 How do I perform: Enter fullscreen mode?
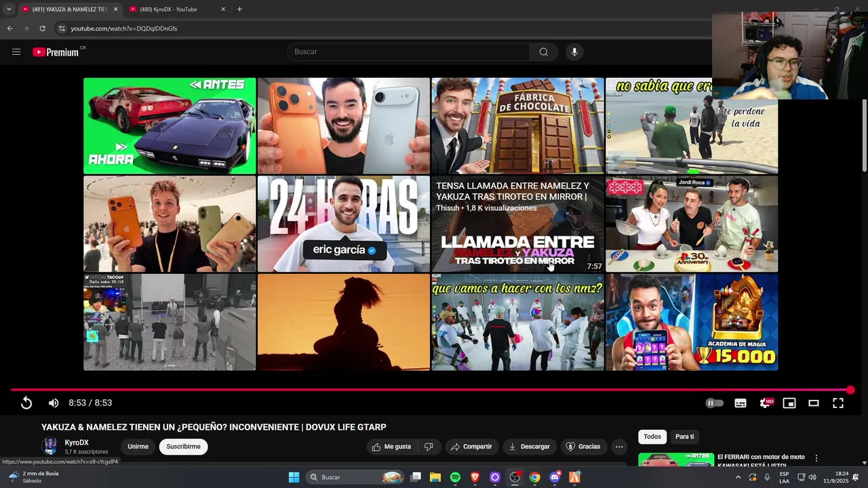click(838, 403)
